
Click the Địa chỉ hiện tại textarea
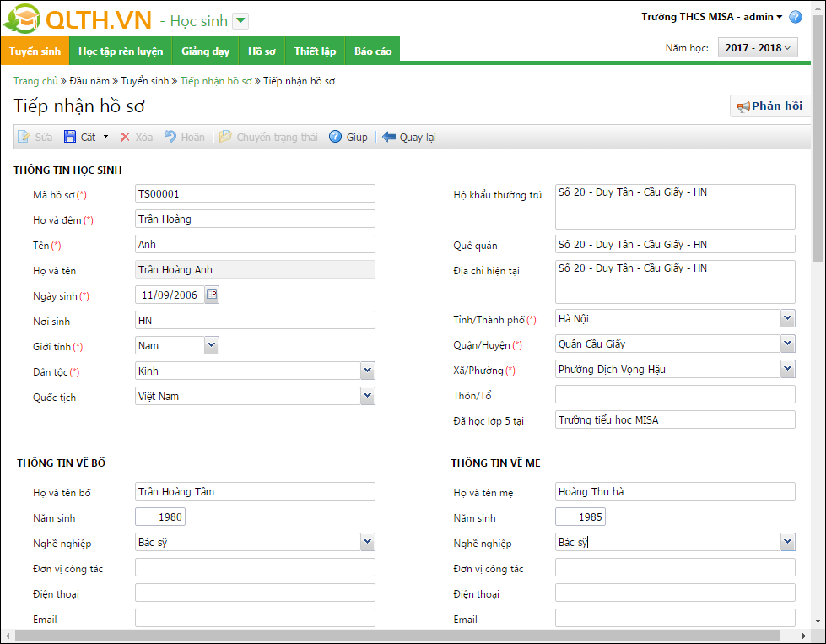pyautogui.click(x=675, y=282)
